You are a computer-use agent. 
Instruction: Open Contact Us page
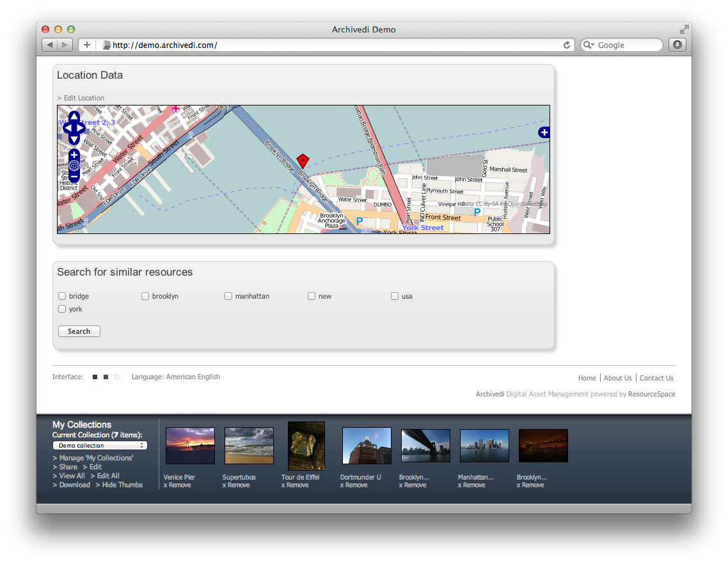pos(656,379)
